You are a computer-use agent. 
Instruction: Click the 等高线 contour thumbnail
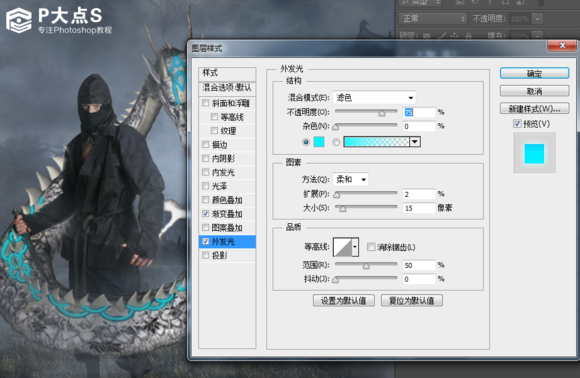tap(343, 247)
